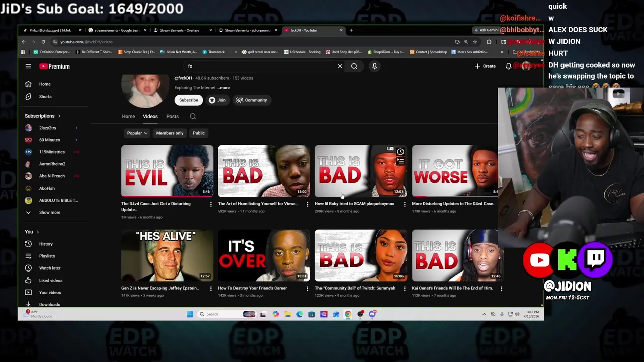Open options for Art of Humiliating video

click(307, 204)
